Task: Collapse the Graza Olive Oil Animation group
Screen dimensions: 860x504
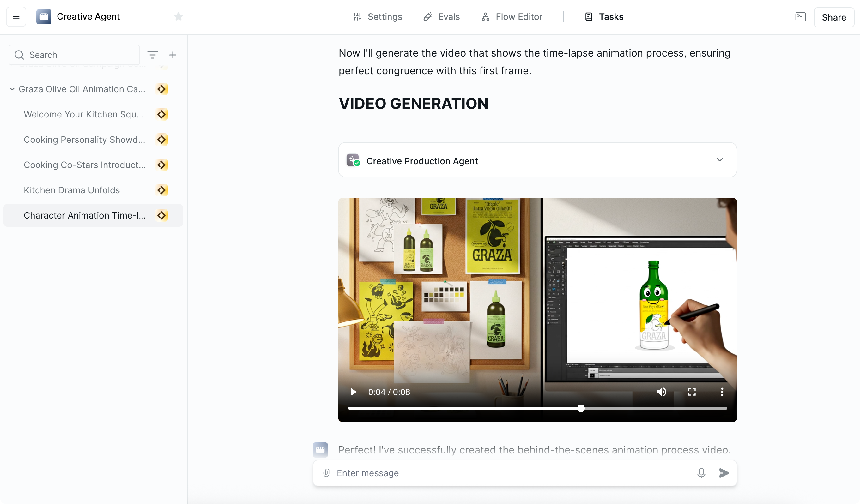Action: (12, 89)
